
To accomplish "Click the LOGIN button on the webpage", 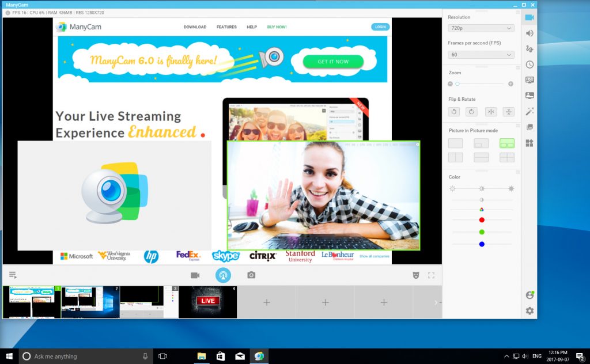I will tap(380, 26).
